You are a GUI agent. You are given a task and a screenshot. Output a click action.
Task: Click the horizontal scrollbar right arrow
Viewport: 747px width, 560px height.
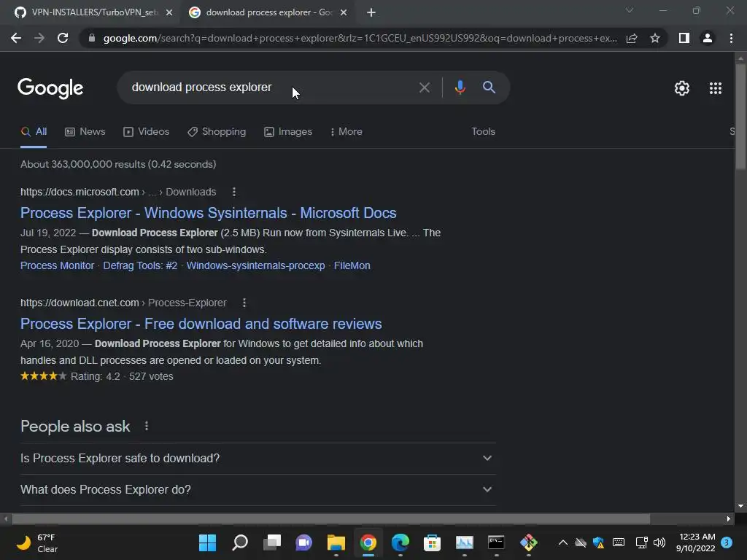coord(729,518)
